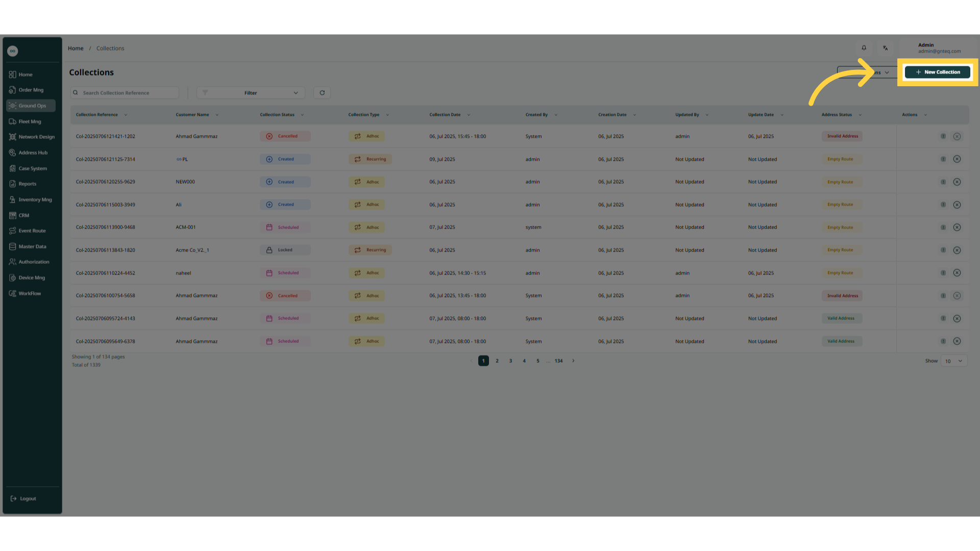Viewport: 980px width, 551px height.
Task: Click the Event Route sidebar icon
Action: [13, 231]
